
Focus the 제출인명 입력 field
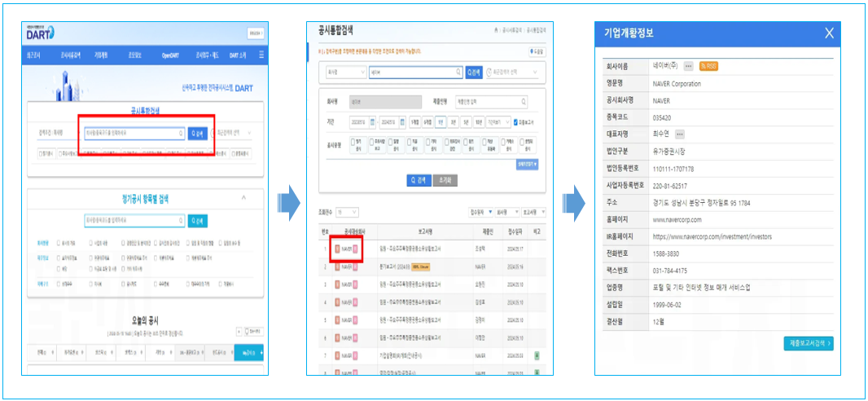[491, 102]
